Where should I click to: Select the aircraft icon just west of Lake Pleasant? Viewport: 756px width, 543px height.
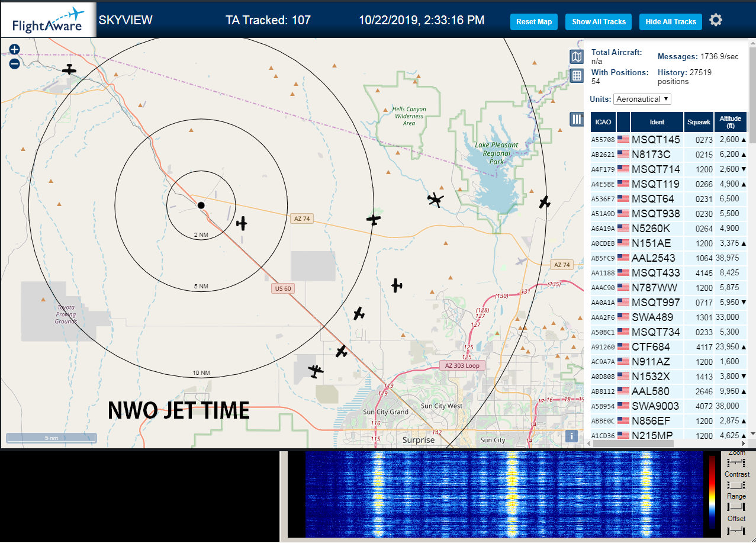click(436, 200)
